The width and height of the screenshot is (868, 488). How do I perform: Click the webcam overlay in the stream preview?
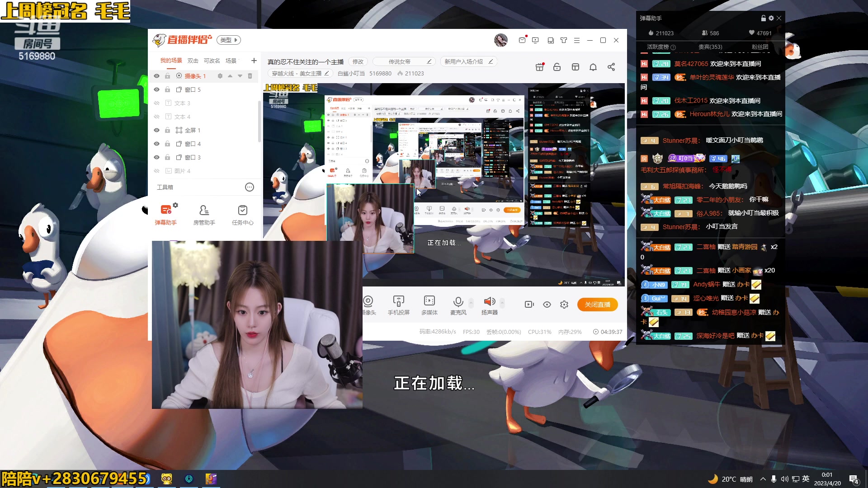pos(370,219)
